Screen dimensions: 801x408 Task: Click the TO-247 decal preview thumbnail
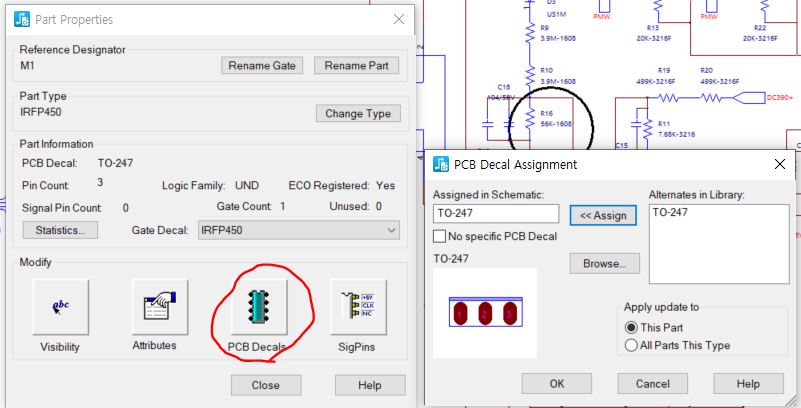[484, 313]
